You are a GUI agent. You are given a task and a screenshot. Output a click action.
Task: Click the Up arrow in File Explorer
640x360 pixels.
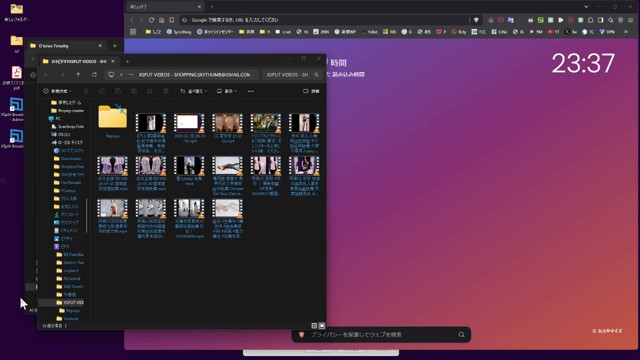(x=78, y=75)
